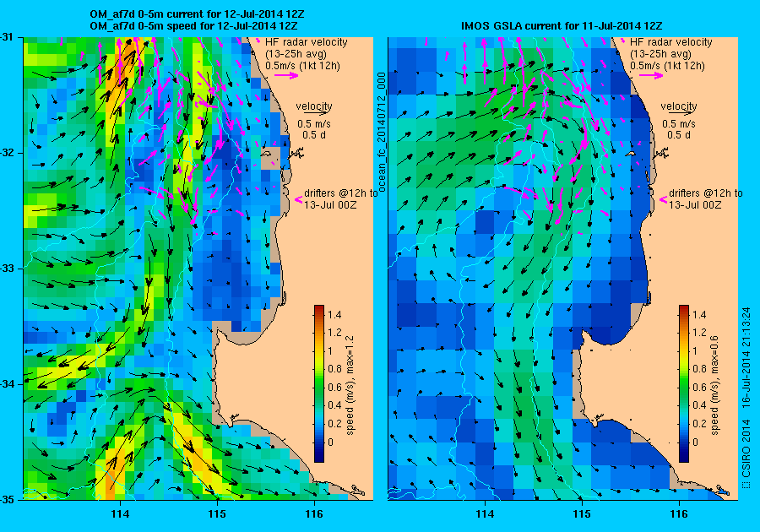760x532 pixels.
Task: Click the left map's speed color bar
Action: click(319, 383)
